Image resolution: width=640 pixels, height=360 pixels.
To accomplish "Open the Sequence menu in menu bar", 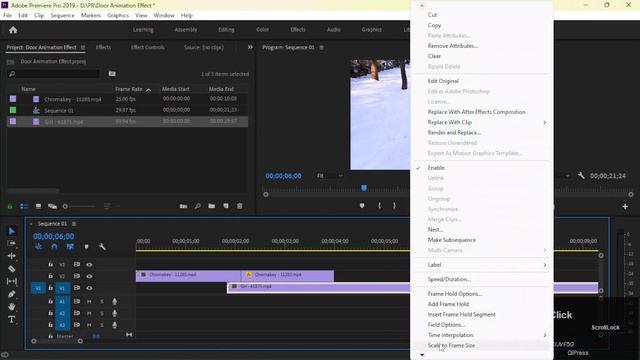I will (x=62, y=15).
